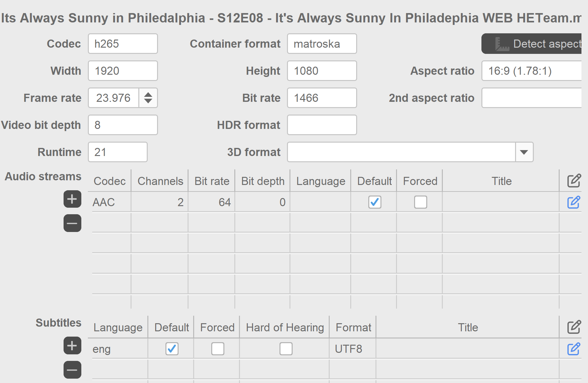Image resolution: width=588 pixels, height=383 pixels.
Task: Click the Frame rate stepper arrows
Action: pos(148,98)
